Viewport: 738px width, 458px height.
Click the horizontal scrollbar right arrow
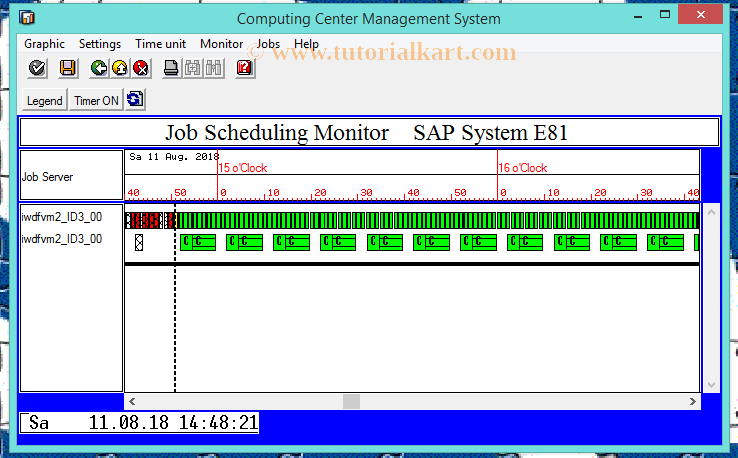click(692, 402)
